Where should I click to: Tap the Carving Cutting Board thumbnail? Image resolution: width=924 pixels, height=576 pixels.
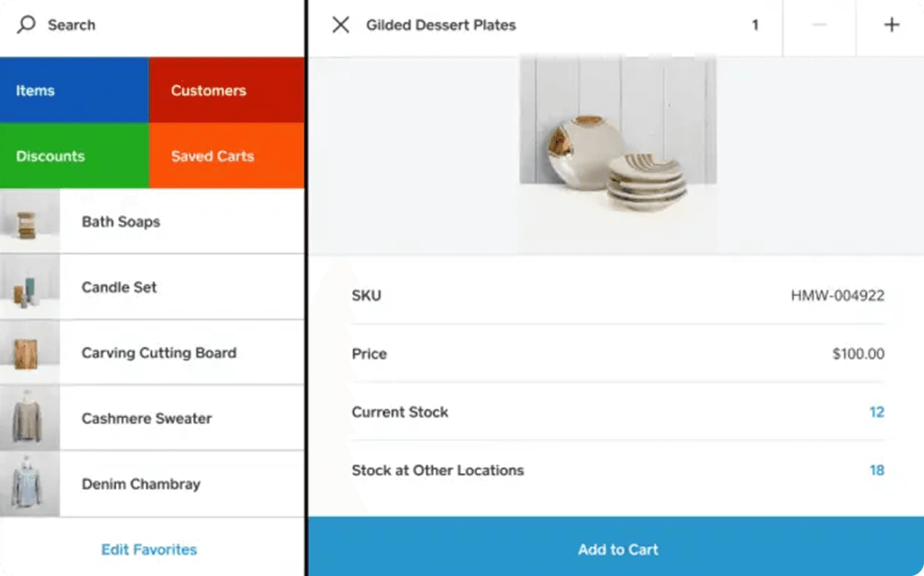[x=30, y=352]
